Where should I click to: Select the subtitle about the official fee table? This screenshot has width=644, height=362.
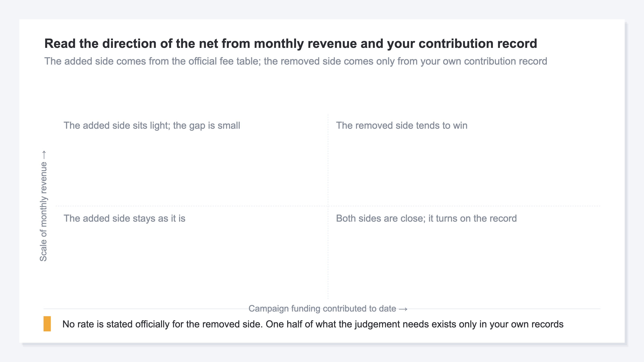click(295, 61)
